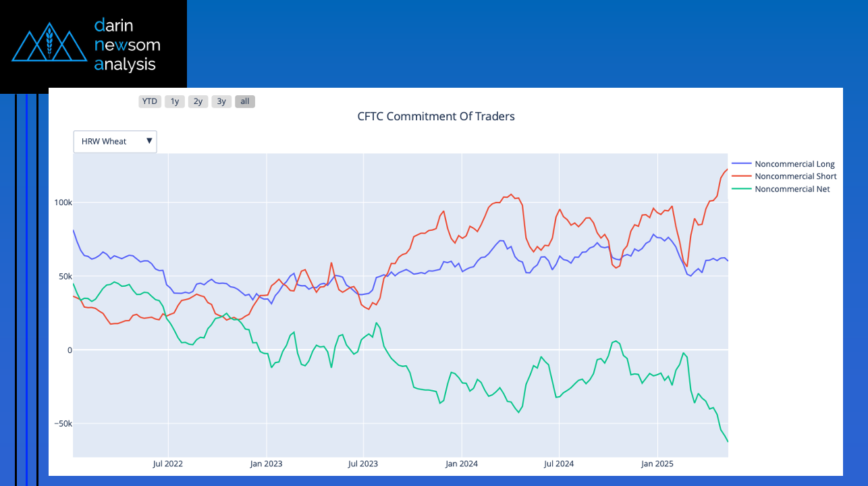The height and width of the screenshot is (486, 868).
Task: Click the "100k" y-axis label
Action: pyautogui.click(x=63, y=202)
